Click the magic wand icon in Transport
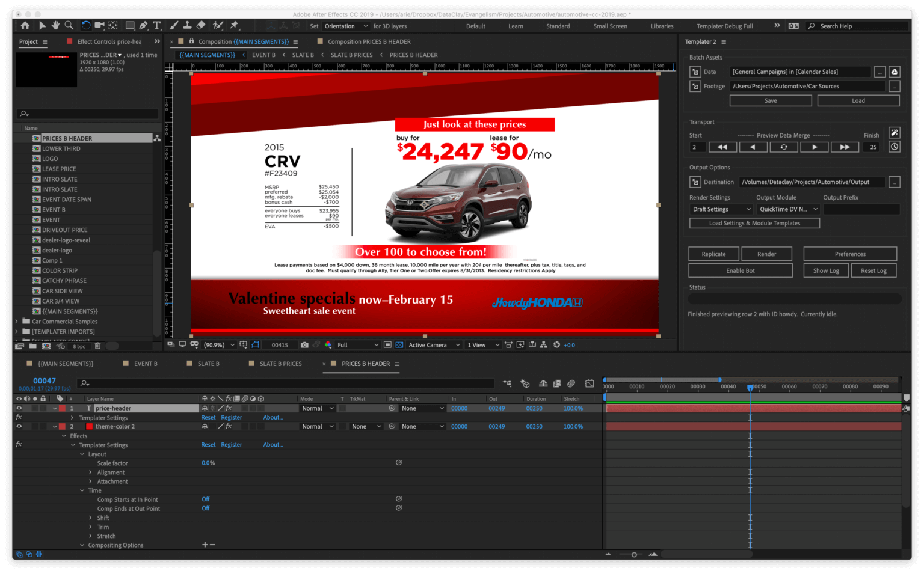This screenshot has height=574, width=924. 895,133
